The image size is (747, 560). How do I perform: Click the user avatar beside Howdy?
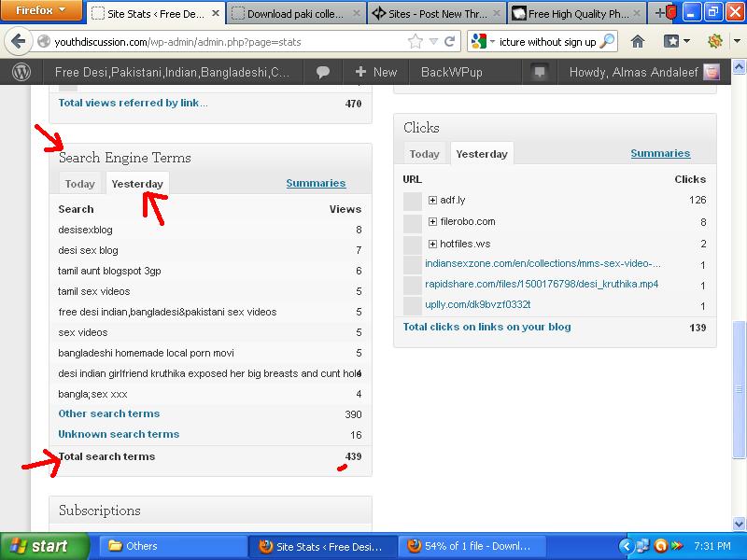[x=712, y=72]
